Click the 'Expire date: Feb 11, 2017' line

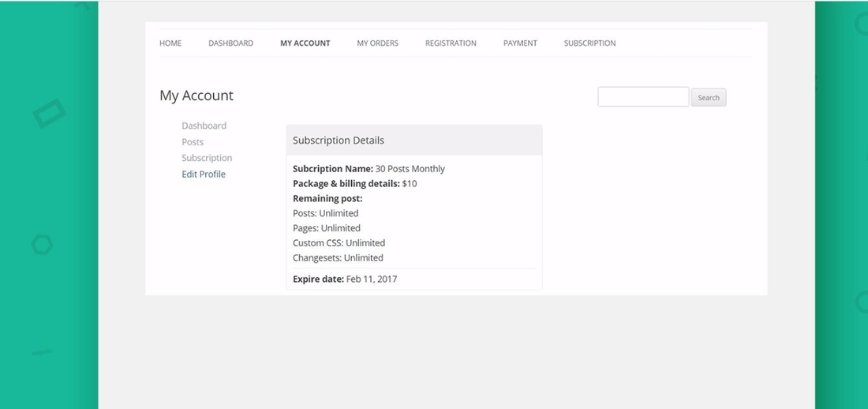[345, 280]
